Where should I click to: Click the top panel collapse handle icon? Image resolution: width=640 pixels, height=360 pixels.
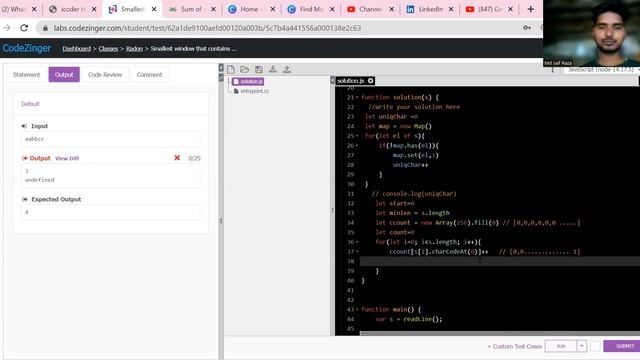221,68
